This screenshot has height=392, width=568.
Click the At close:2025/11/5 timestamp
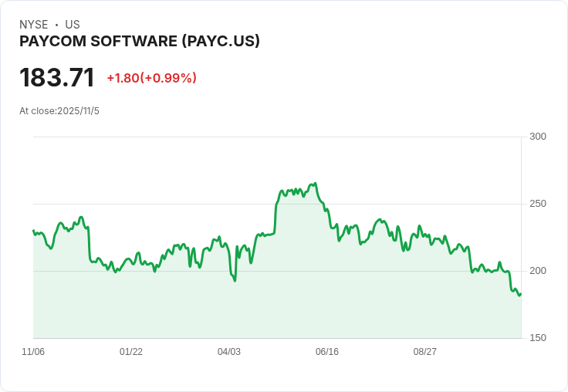click(59, 111)
